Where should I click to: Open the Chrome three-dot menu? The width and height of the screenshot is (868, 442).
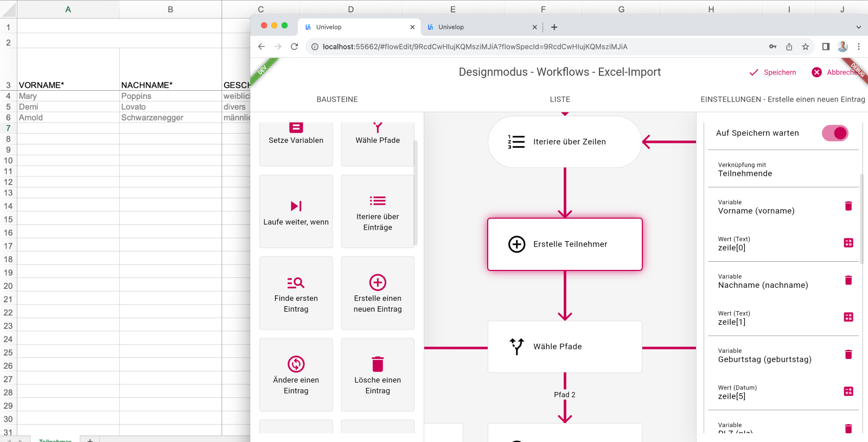(859, 47)
